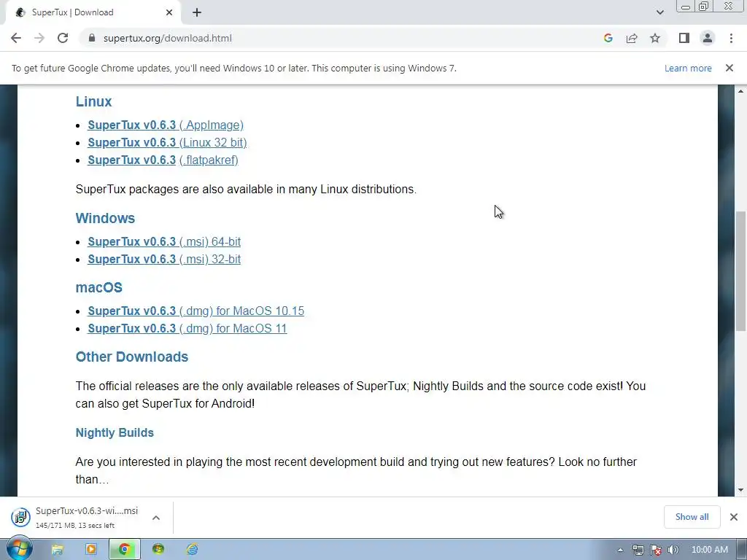Screen dimensions: 747x560
Task: Click the Nightly Builds heading
Action: [115, 433]
